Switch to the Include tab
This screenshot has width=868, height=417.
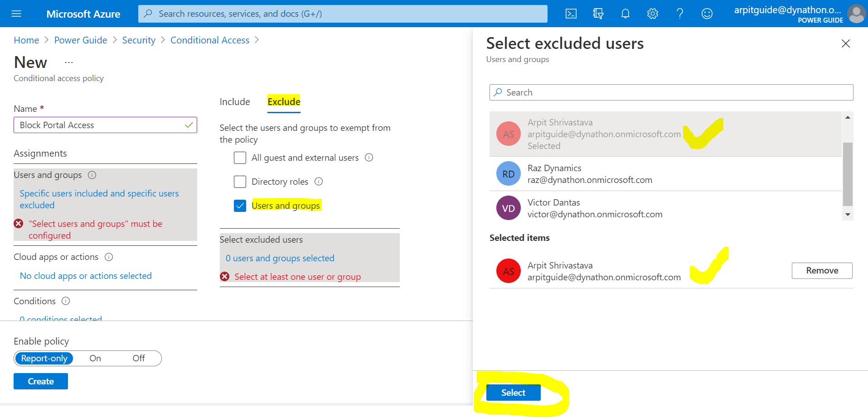coord(235,102)
